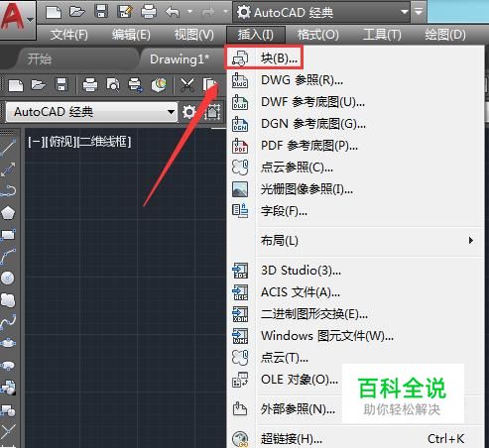
Task: Open the 视图(V) menu
Action: (x=193, y=35)
